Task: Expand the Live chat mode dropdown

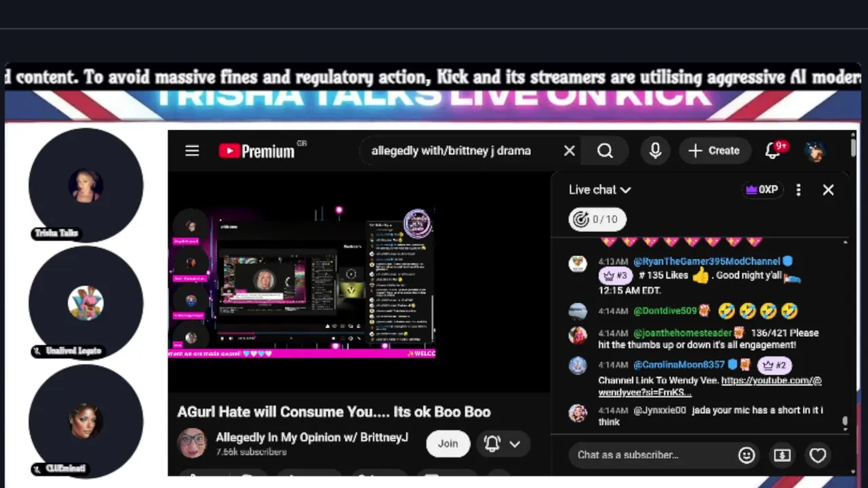Action: click(600, 190)
